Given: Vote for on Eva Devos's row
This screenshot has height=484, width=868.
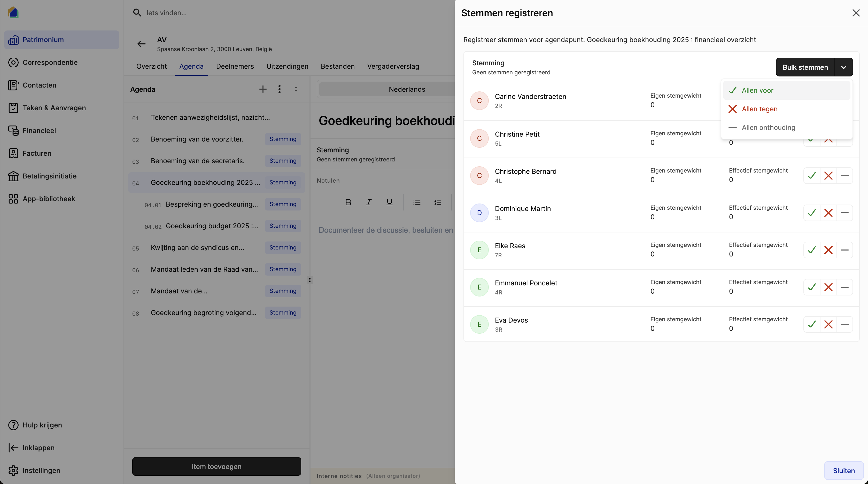Looking at the screenshot, I should point(812,324).
